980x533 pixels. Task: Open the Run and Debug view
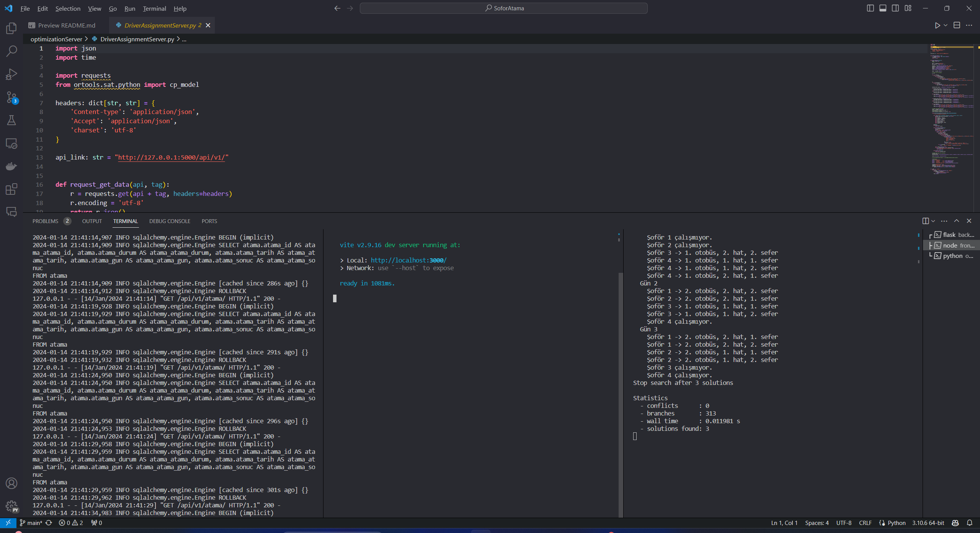(x=11, y=74)
